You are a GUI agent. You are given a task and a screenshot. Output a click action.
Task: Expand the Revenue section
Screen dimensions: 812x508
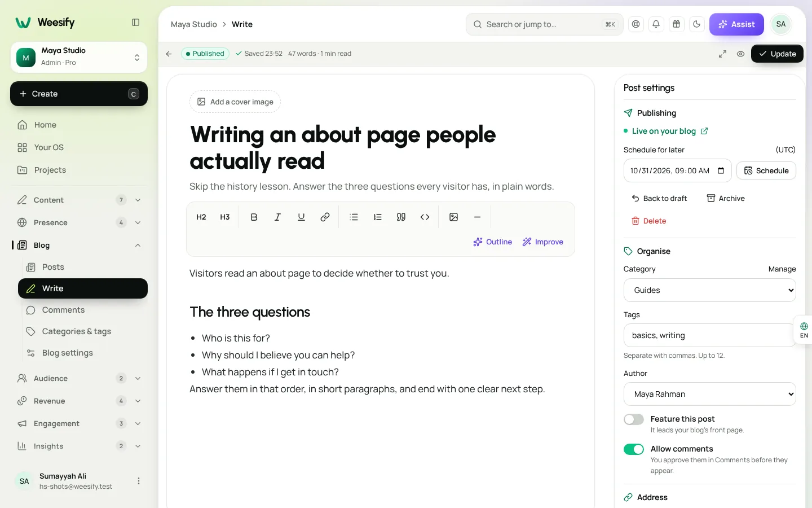coord(79,401)
